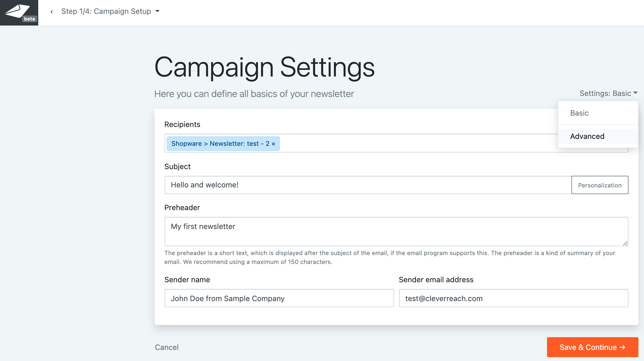
Task: Click the Sender name field
Action: [x=279, y=298]
